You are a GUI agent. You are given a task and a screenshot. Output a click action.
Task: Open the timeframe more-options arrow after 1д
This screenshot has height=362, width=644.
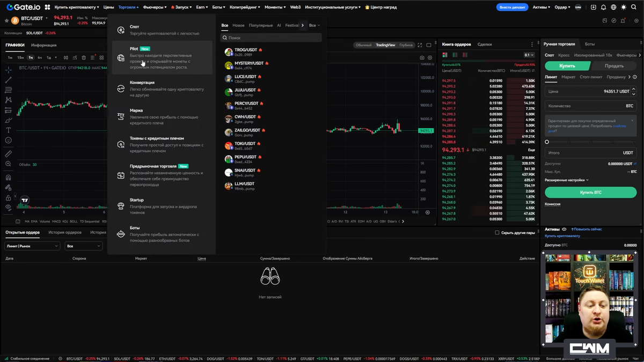coord(56,57)
